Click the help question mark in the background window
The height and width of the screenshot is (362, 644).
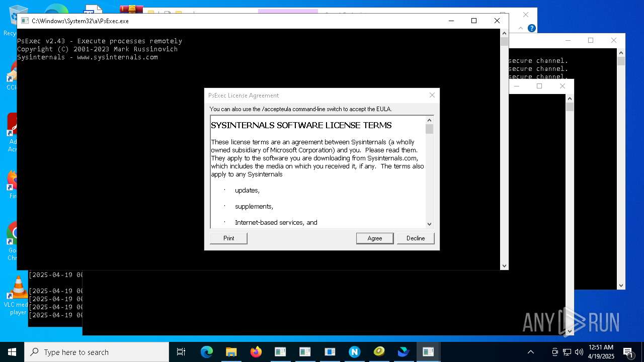click(x=531, y=28)
